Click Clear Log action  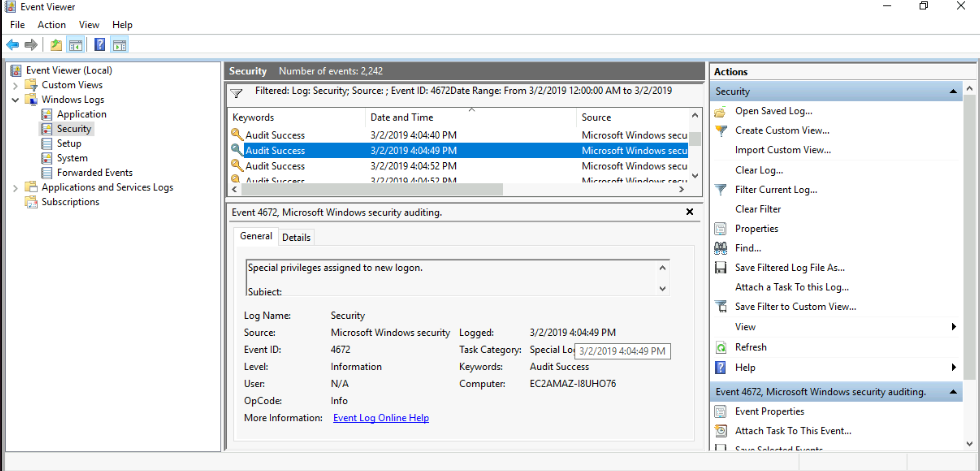pos(759,170)
